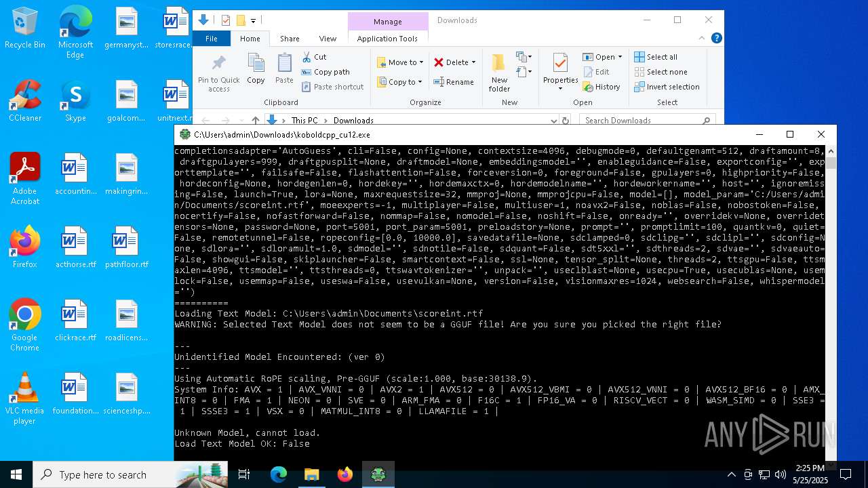Open the Windows Start menu
This screenshot has width=868, height=488.
click(x=16, y=474)
